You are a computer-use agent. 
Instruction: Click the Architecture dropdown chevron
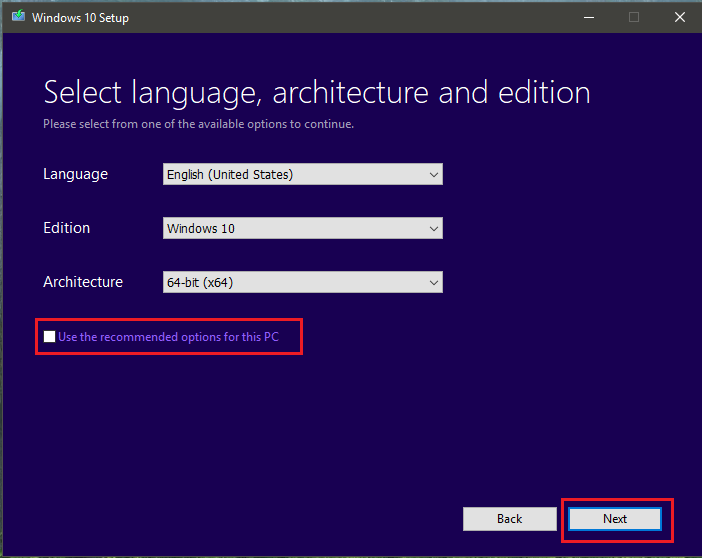click(x=433, y=282)
